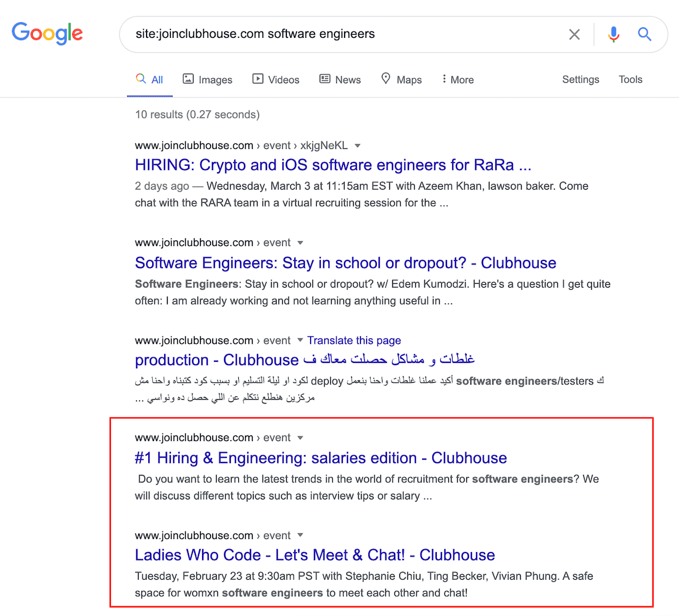Open the Images results tab

208,80
